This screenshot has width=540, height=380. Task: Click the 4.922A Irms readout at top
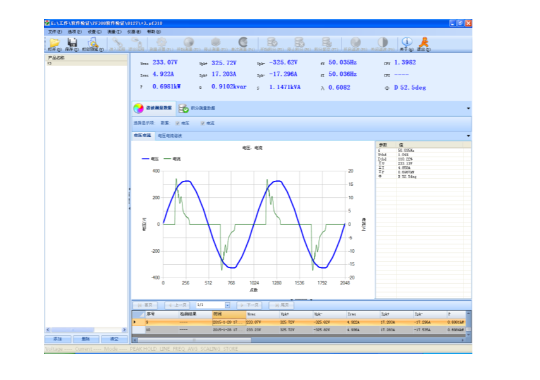pyautogui.click(x=163, y=74)
